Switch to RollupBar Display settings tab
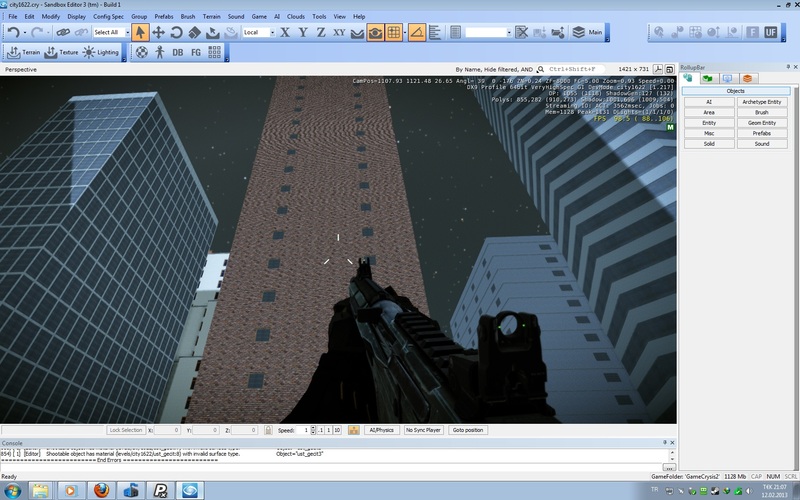Viewport: 800px width, 500px height. pos(728,79)
